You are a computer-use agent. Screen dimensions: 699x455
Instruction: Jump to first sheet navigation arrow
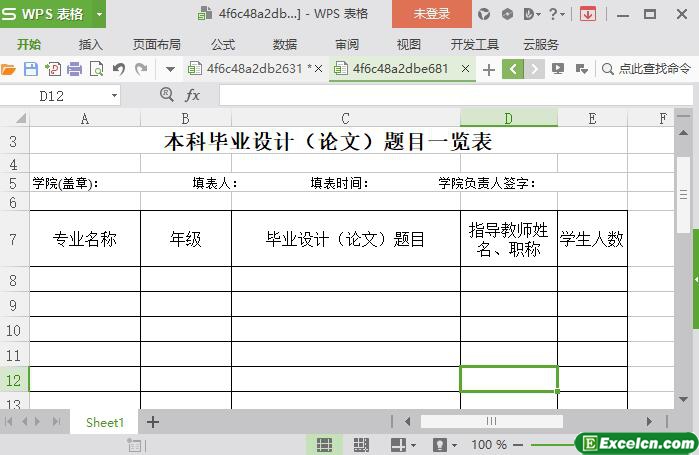pos(9,422)
